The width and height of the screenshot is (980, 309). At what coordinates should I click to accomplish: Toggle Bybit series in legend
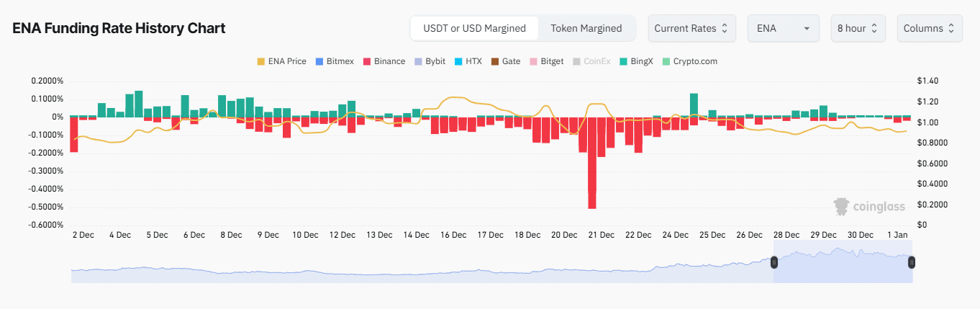point(430,61)
